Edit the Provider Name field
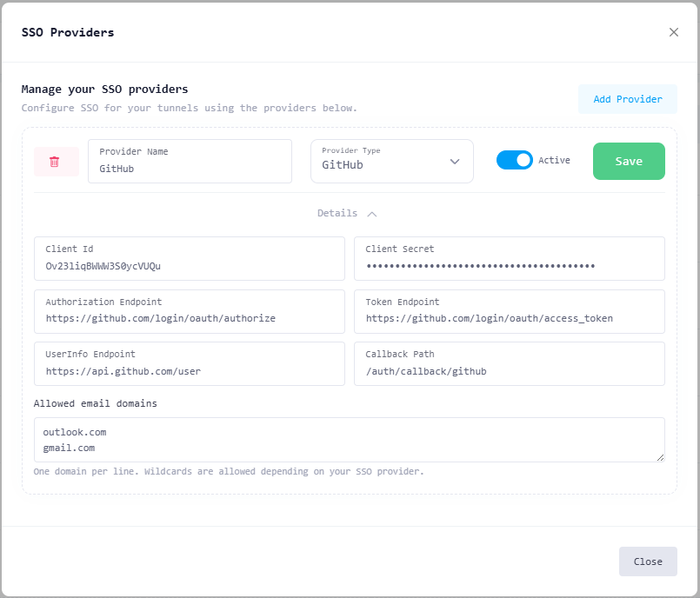This screenshot has width=700, height=598. click(x=190, y=169)
